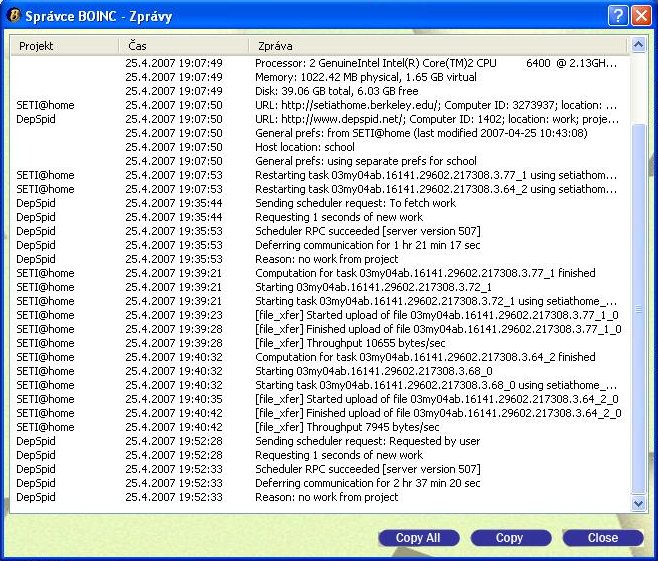658x561 pixels.
Task: Select Sending scheduler request: To fetch work
Action: tap(319, 203)
